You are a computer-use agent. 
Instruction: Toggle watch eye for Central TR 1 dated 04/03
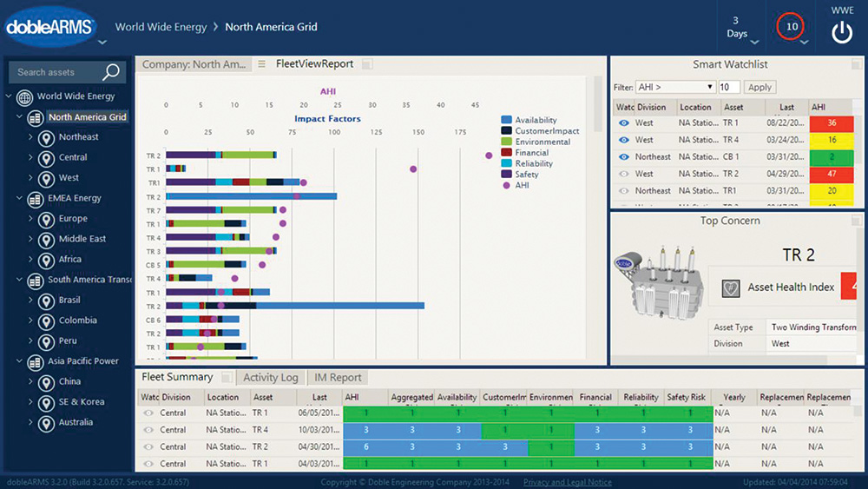tap(148, 464)
